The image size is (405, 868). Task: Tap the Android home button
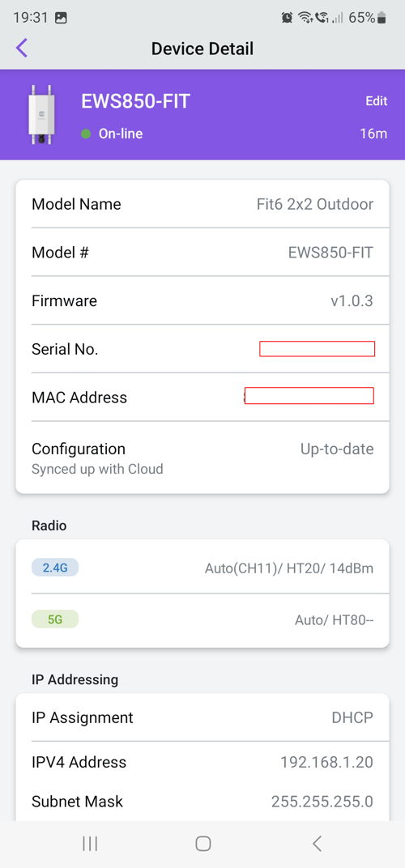coord(202,843)
